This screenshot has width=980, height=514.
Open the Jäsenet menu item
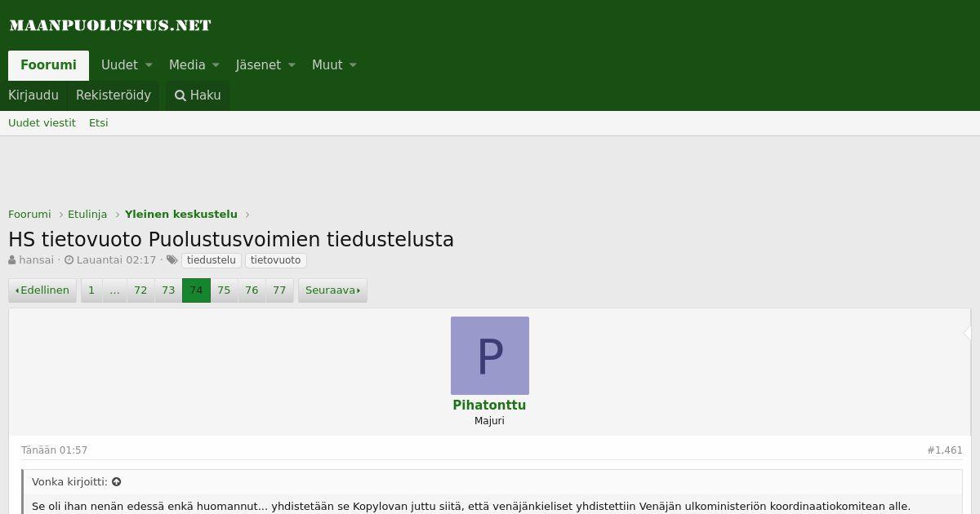point(258,65)
